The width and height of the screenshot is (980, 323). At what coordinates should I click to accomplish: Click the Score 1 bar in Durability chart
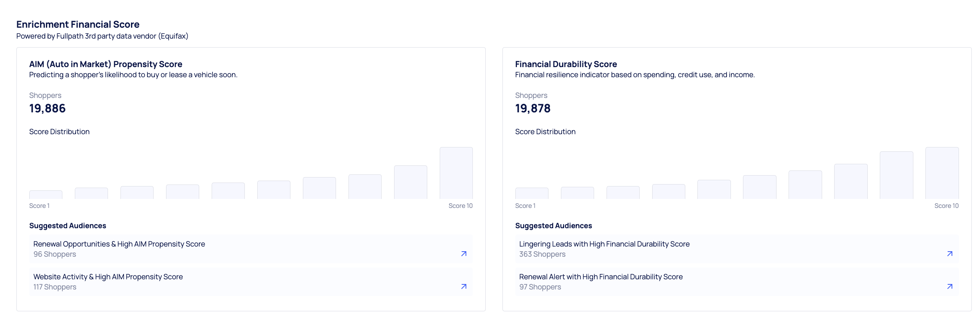click(x=532, y=193)
